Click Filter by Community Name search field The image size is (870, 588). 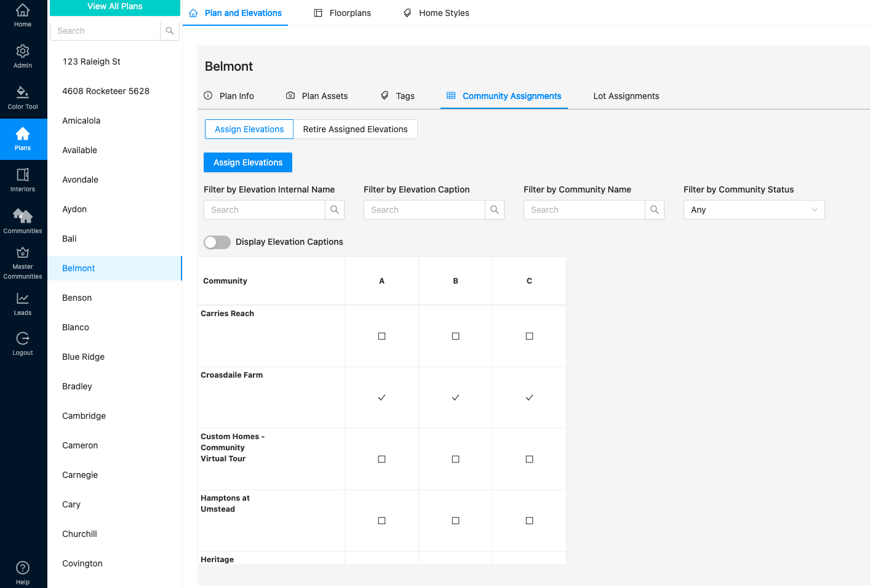coord(584,210)
